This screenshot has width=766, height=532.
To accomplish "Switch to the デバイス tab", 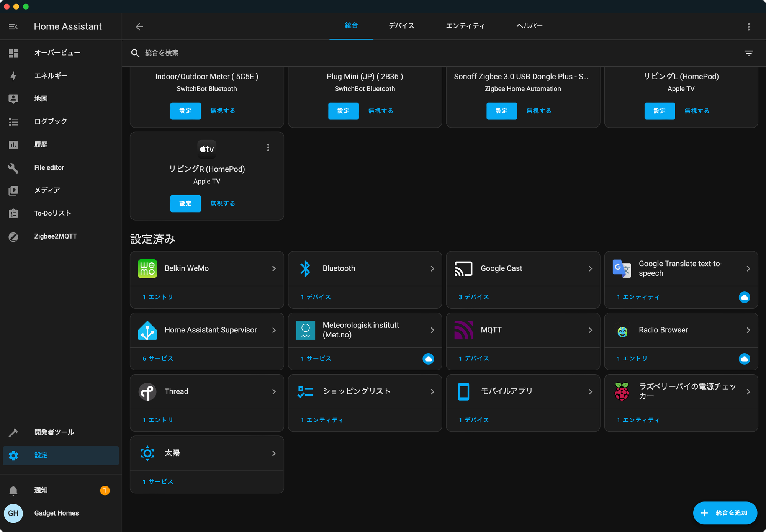I will 402,26.
